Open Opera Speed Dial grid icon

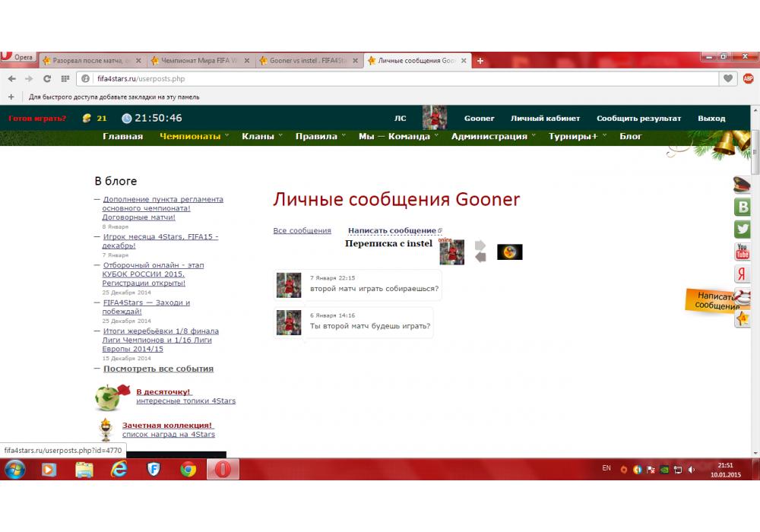(x=65, y=78)
